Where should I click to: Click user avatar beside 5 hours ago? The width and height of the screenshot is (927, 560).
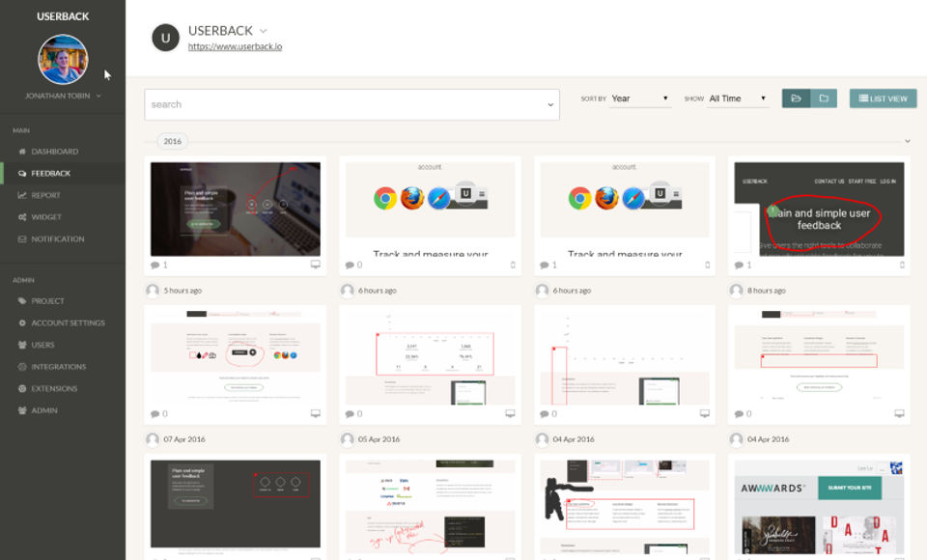click(153, 291)
